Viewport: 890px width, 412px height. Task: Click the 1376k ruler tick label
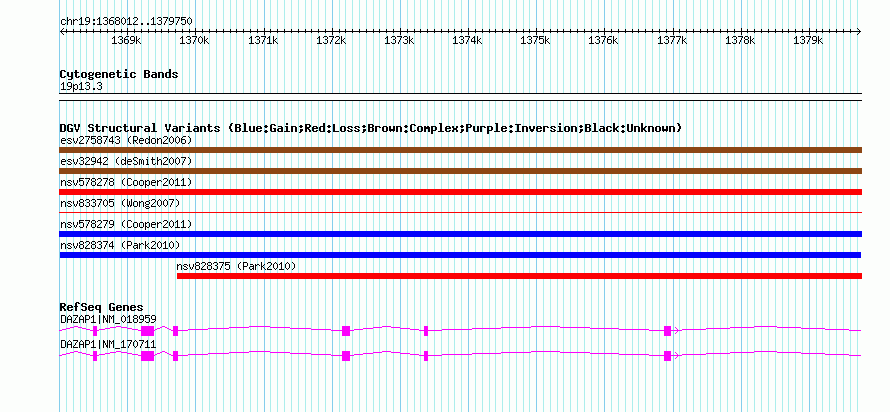604,41
